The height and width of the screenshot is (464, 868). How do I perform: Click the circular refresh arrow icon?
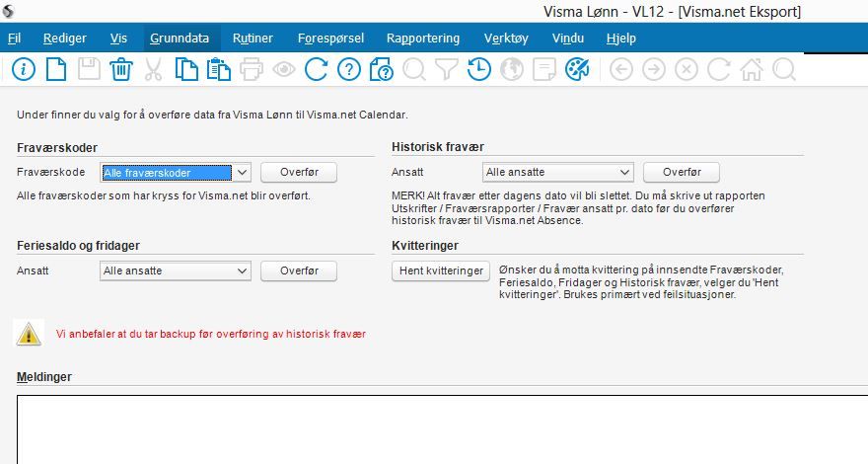click(x=316, y=70)
